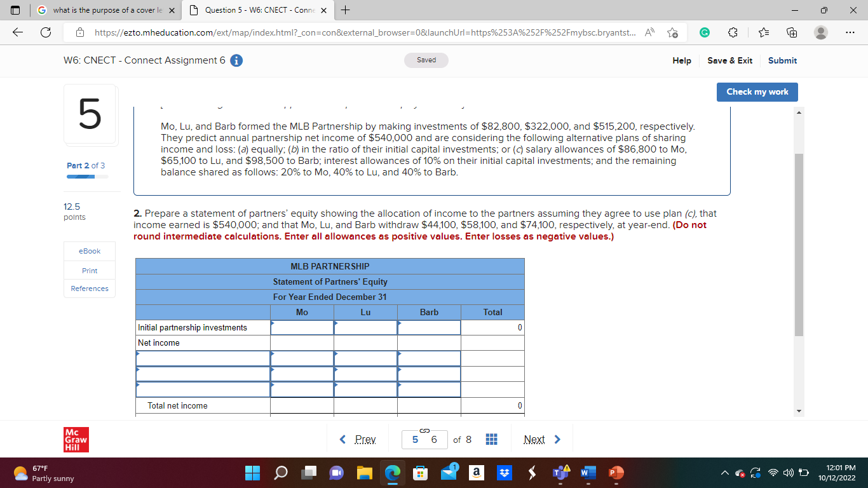Open Microsoft Word from the taskbar
Screen dimensions: 868x488
(588, 473)
